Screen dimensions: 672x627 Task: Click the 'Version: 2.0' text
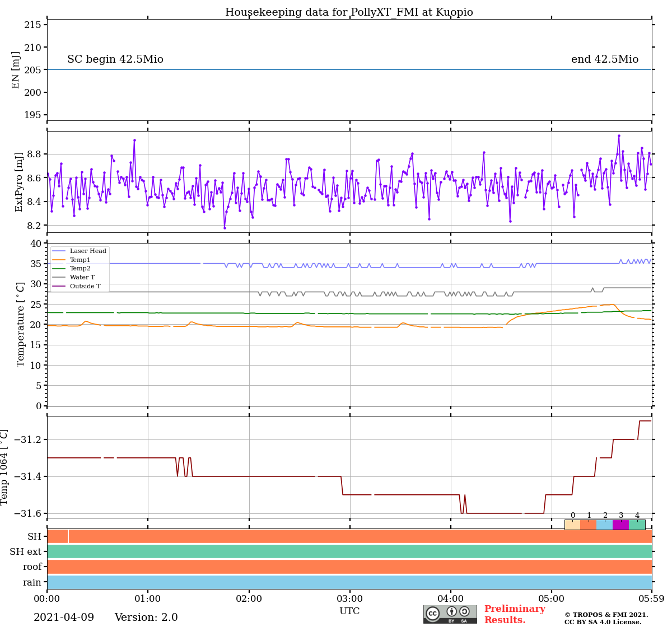[146, 617]
